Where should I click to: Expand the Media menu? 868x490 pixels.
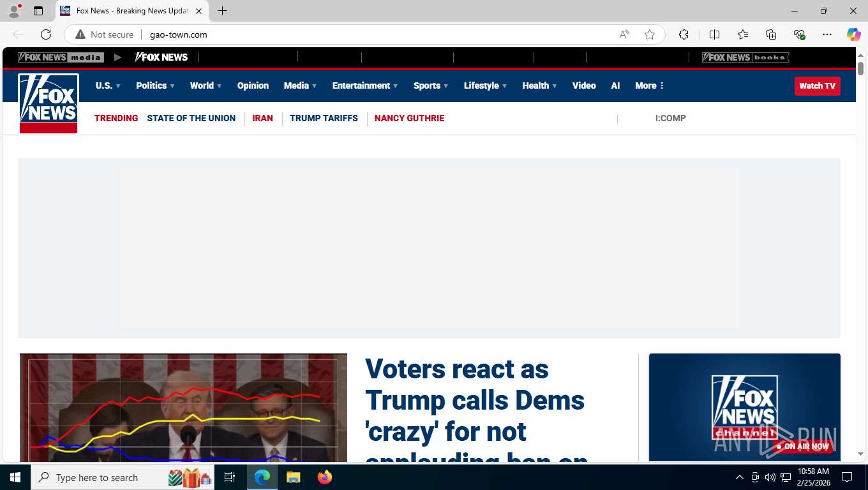(x=300, y=85)
